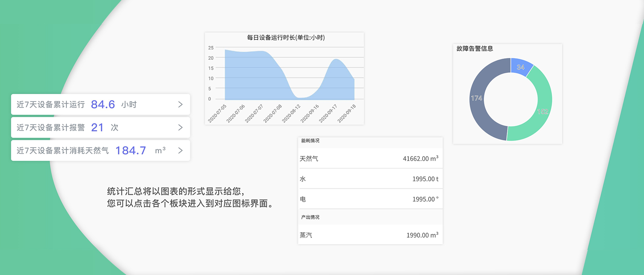Viewport: 644px width, 275px height.
Task: Select the 21 次 alarm count value
Action: [x=97, y=127]
